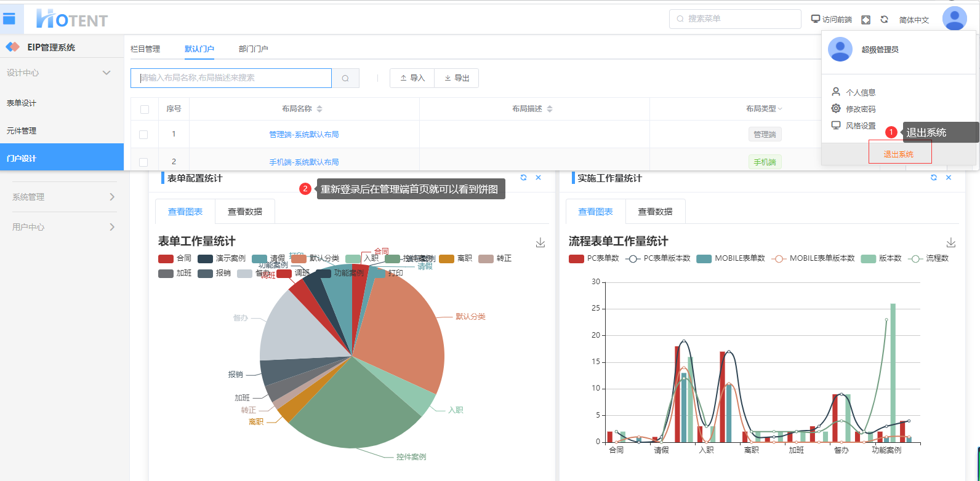The width and height of the screenshot is (980, 481).
Task: Refresh the 表单配置统计 panel
Action: click(x=523, y=178)
